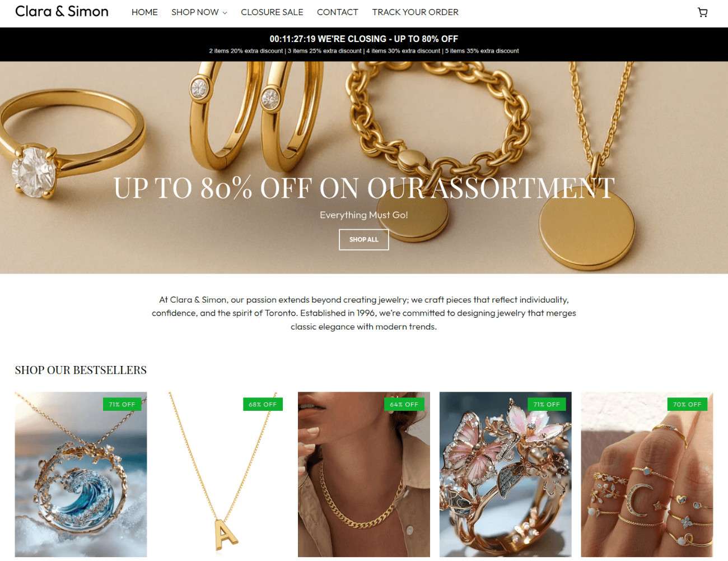728x561 pixels.
Task: View the butterfly flower ring product
Action: (506, 474)
